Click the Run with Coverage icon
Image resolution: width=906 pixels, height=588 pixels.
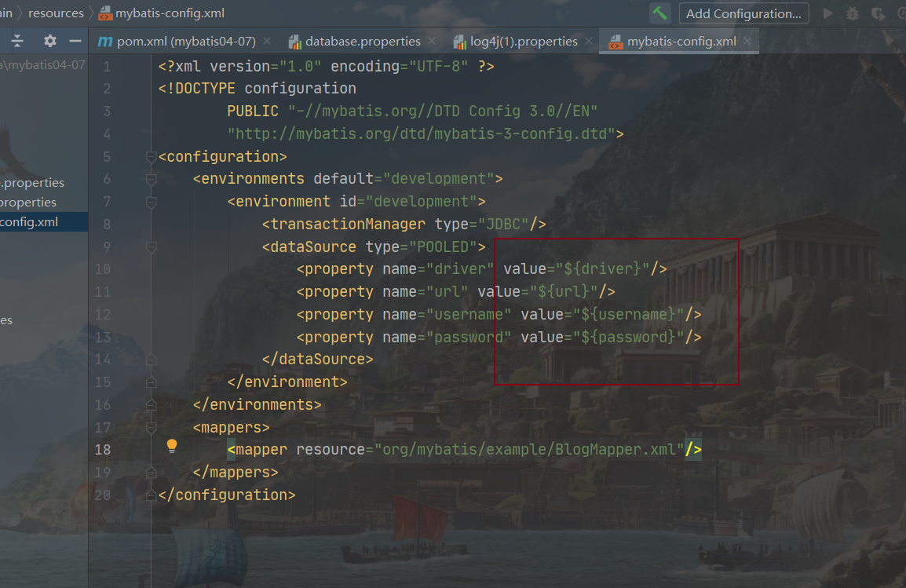(878, 13)
